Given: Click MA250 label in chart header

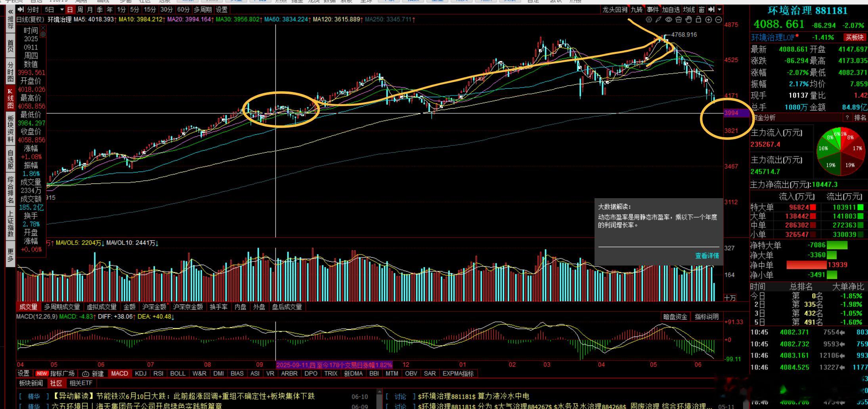Looking at the screenshot, I should (390, 19).
